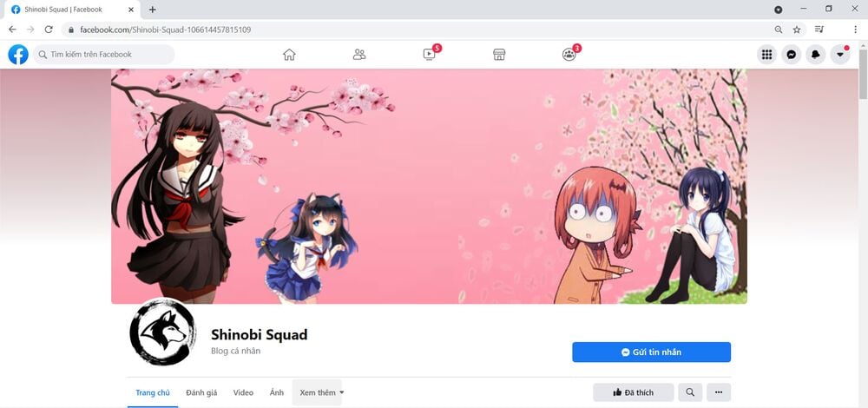Open the Messenger icon in top bar

click(791, 54)
